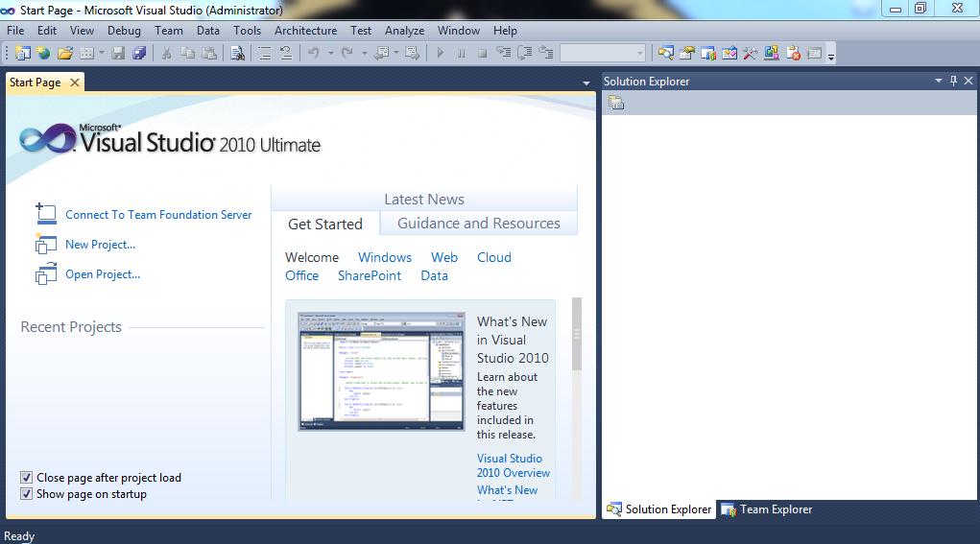This screenshot has height=544, width=980.
Task: Open the active files dropdown beside Start Page tab
Action: tap(586, 83)
